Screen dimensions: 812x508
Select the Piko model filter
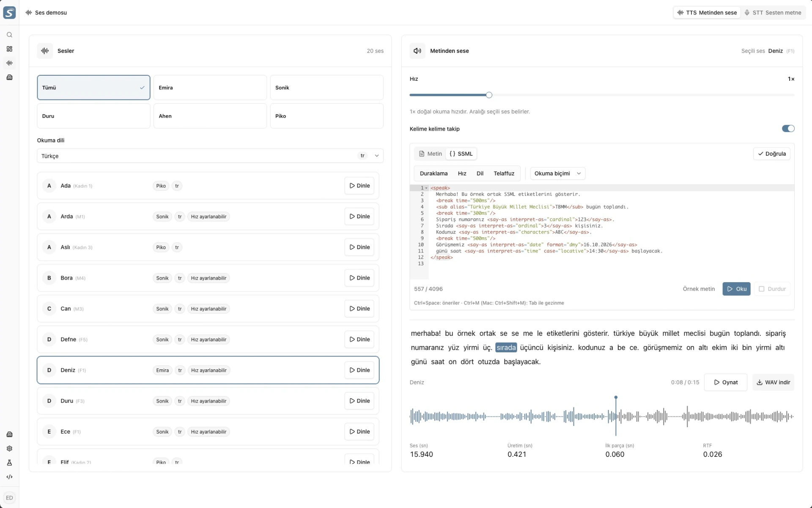coord(326,116)
